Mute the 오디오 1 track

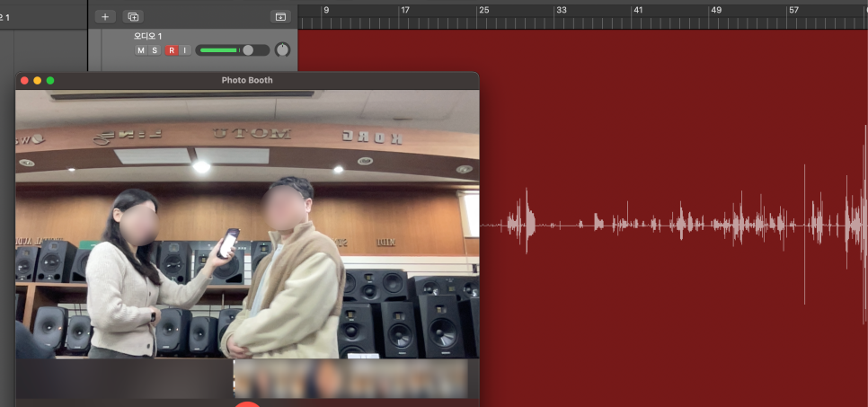(x=141, y=50)
